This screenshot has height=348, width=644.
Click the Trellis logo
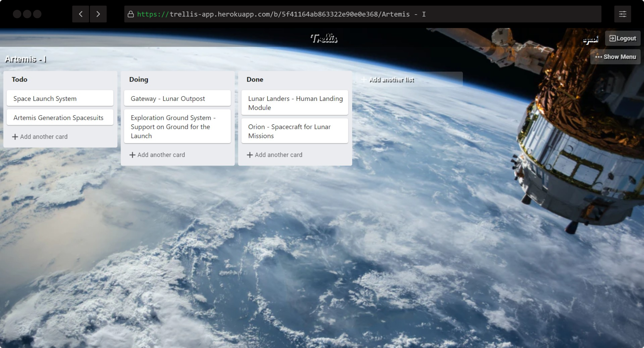pyautogui.click(x=324, y=38)
